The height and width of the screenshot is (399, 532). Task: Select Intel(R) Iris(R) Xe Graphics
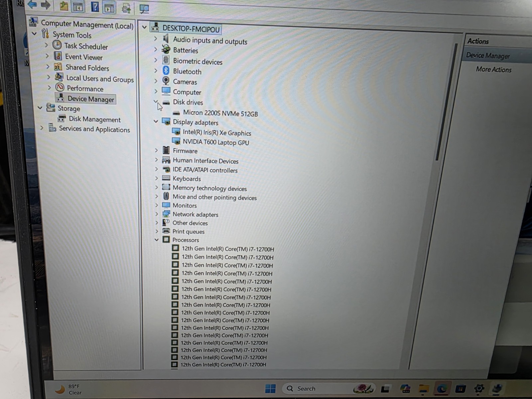217,133
